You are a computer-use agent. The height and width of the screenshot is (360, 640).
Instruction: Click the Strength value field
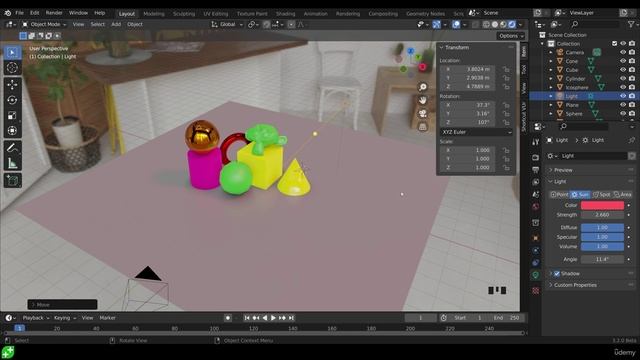[602, 215]
